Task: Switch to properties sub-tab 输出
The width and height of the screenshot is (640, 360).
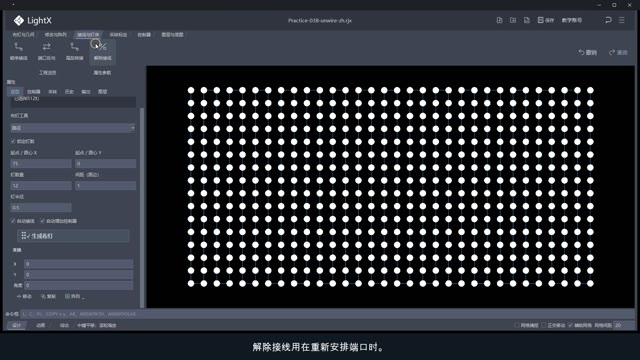Action: (86, 91)
